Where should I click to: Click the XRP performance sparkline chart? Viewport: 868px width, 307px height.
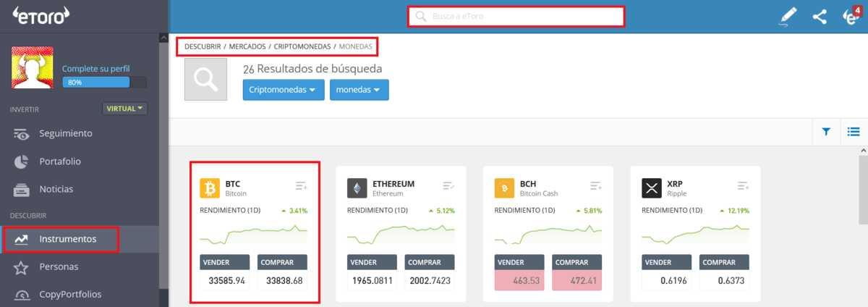click(x=696, y=233)
